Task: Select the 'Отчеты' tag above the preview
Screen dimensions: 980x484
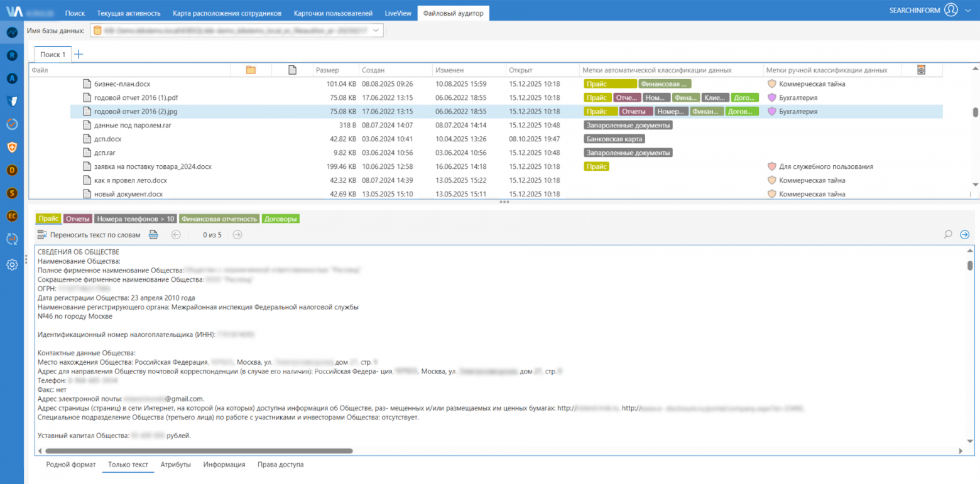Action: click(77, 219)
